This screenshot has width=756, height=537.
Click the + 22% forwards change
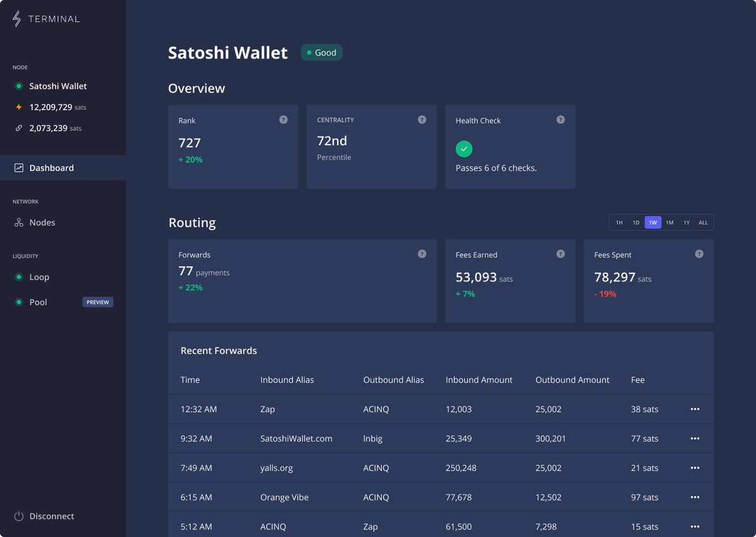[x=190, y=288]
